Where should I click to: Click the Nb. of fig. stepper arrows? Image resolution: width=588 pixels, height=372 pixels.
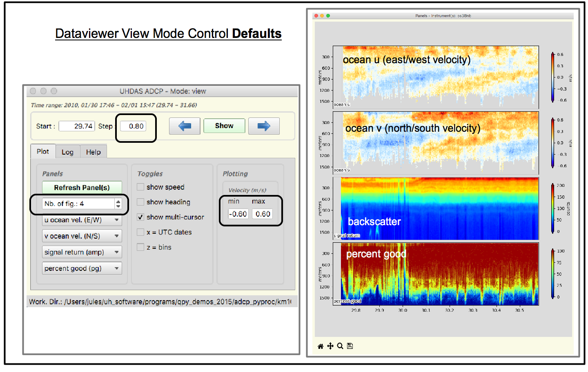tap(118, 204)
